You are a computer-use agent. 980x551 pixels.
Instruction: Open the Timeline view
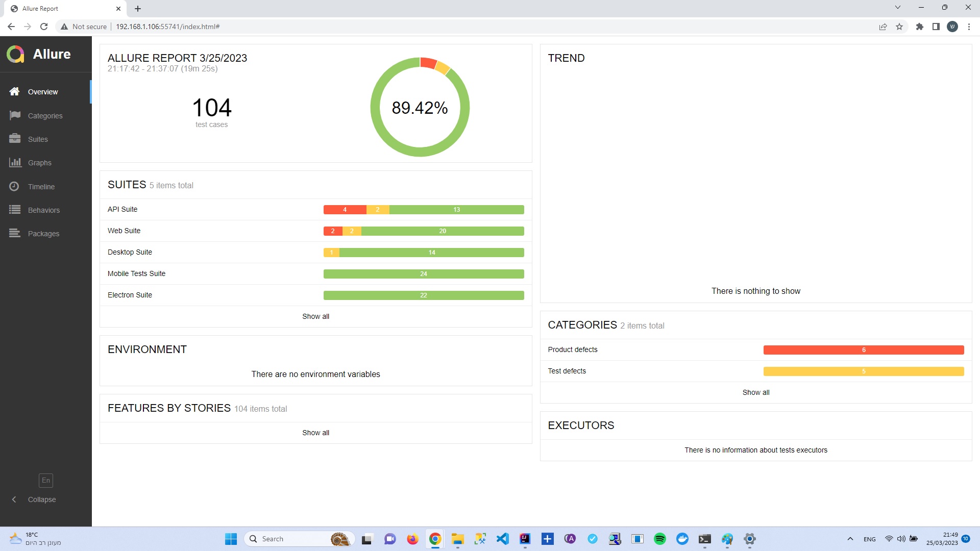point(41,186)
